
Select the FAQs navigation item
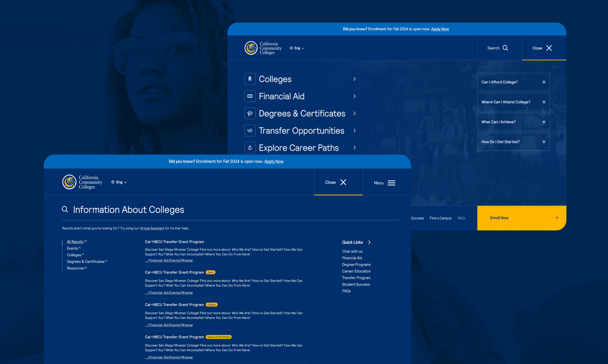coord(461,218)
